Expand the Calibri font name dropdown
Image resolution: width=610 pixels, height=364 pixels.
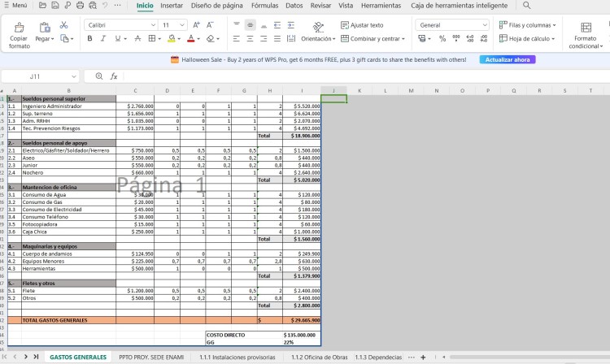[x=153, y=25]
